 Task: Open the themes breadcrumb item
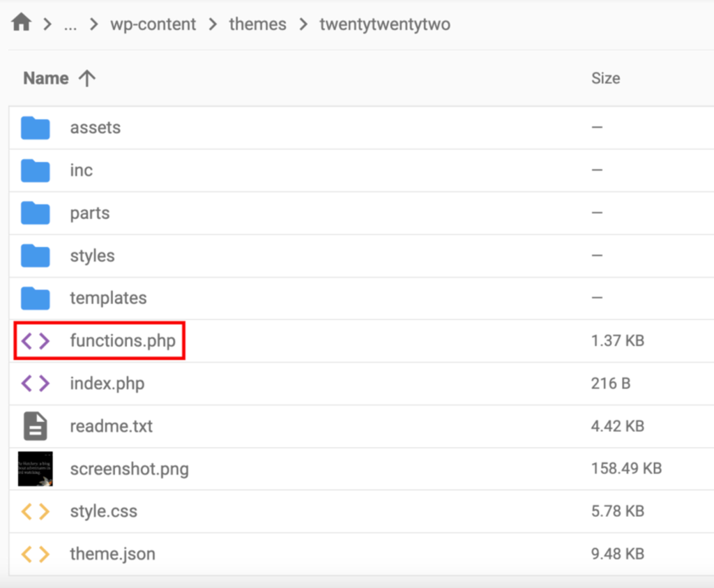point(257,24)
